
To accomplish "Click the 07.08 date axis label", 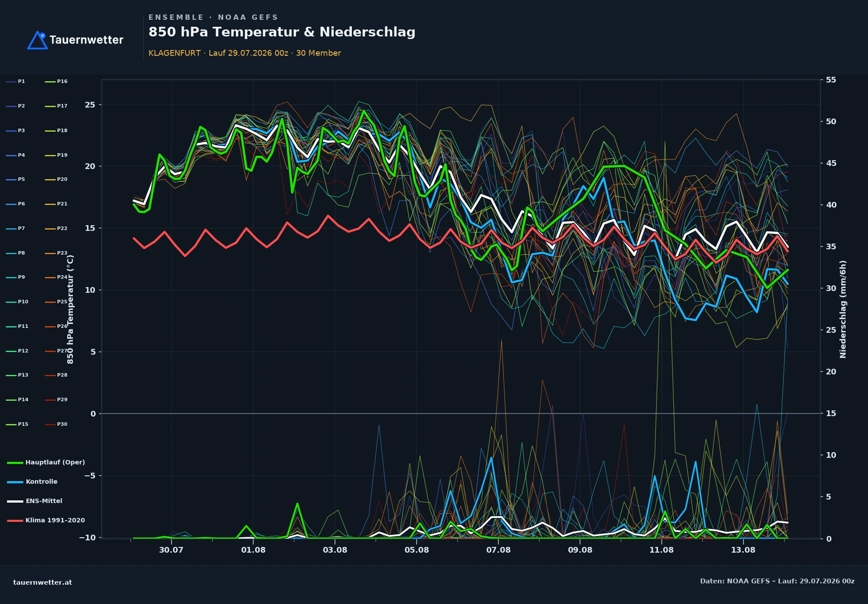I will pos(498,550).
